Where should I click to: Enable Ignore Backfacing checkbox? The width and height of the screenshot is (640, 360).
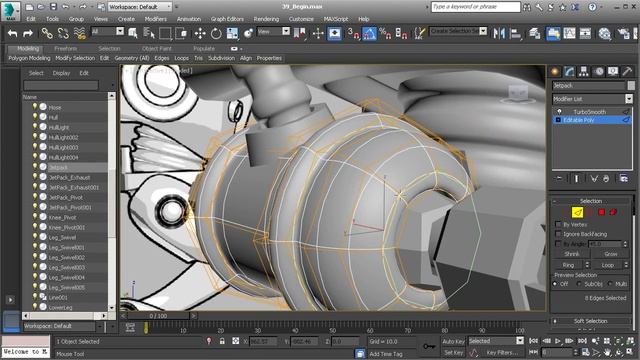tap(558, 234)
